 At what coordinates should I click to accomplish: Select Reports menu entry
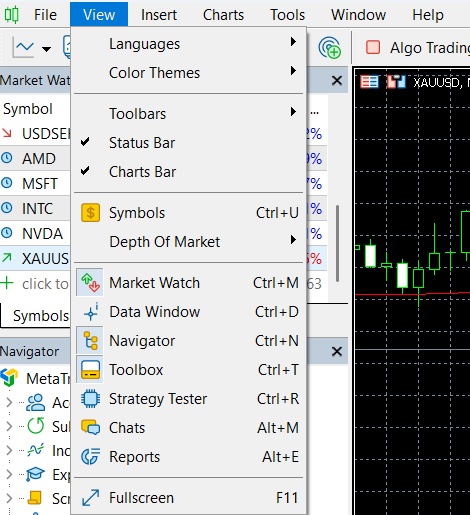pos(188,457)
